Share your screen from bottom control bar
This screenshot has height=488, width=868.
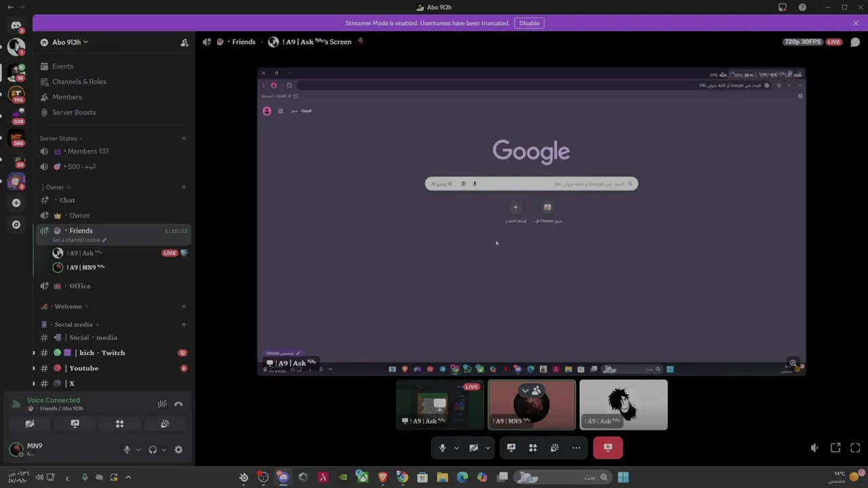coord(511,447)
